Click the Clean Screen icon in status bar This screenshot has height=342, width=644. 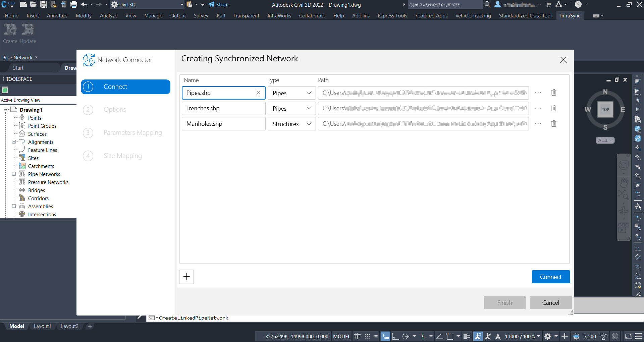(x=628, y=336)
